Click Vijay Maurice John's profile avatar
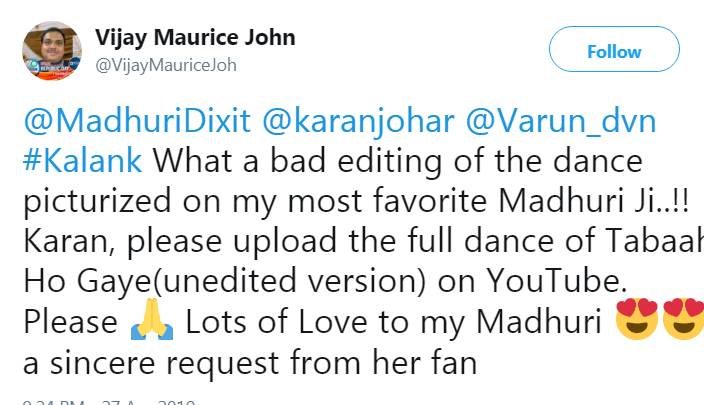The image size is (704, 405). tap(51, 51)
